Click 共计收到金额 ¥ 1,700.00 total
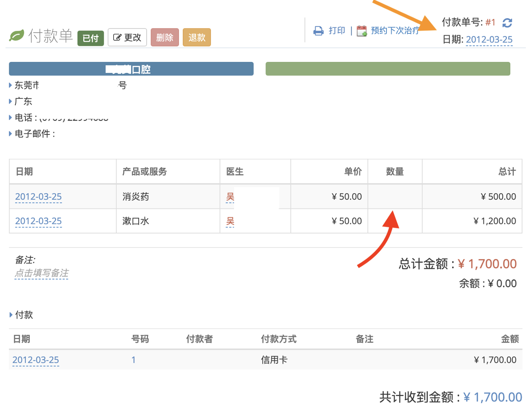Image resolution: width=532 pixels, height=407 pixels. pyautogui.click(x=451, y=397)
